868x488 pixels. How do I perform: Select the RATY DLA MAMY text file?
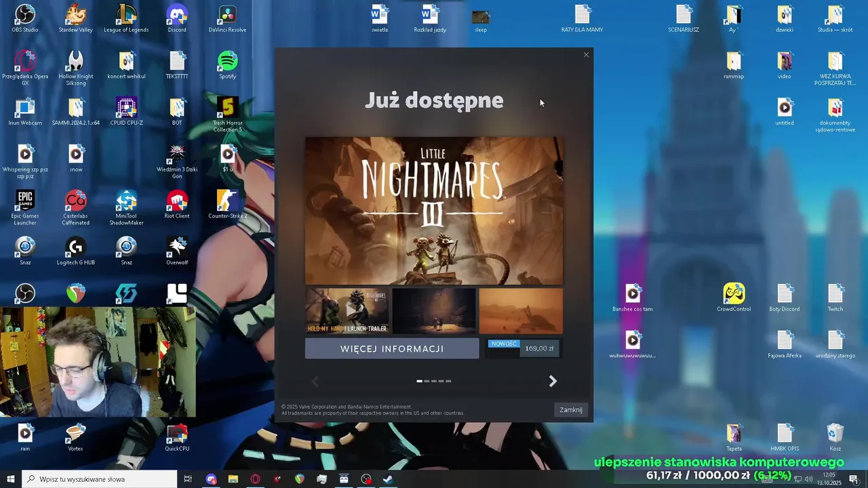tap(582, 18)
